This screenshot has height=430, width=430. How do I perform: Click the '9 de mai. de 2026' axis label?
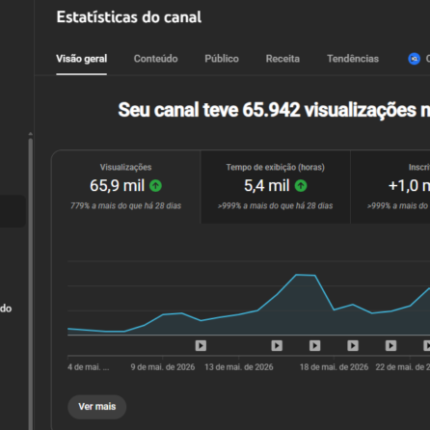(163, 367)
